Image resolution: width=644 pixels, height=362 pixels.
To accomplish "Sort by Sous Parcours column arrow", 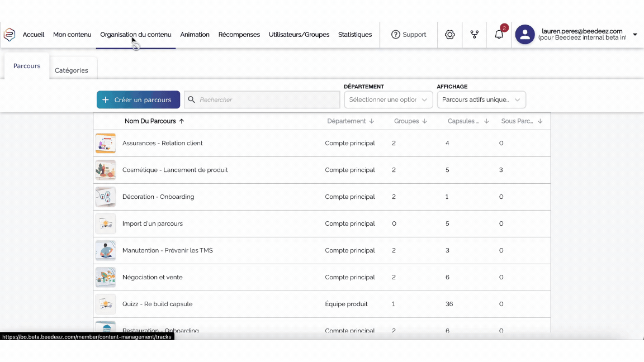I will 540,121.
